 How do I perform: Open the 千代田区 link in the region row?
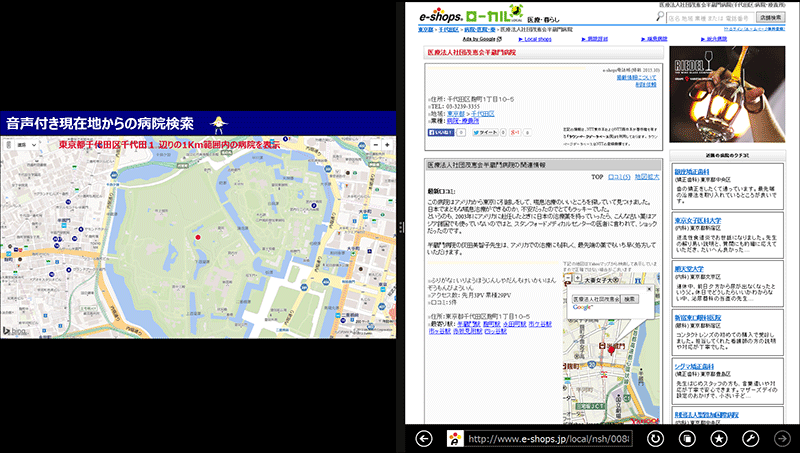[x=483, y=114]
